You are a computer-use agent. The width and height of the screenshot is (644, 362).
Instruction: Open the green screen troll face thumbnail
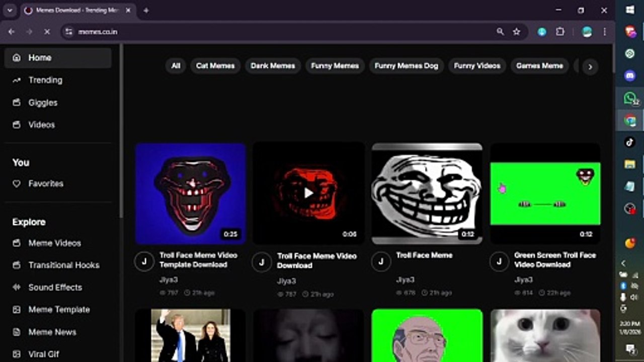545,194
